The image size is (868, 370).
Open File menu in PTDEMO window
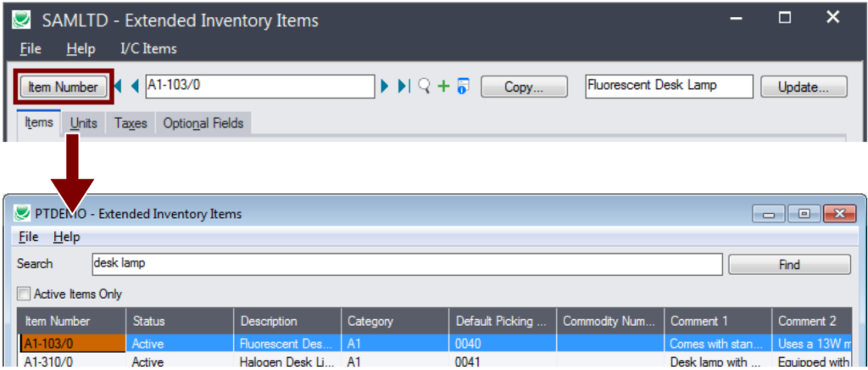[28, 237]
